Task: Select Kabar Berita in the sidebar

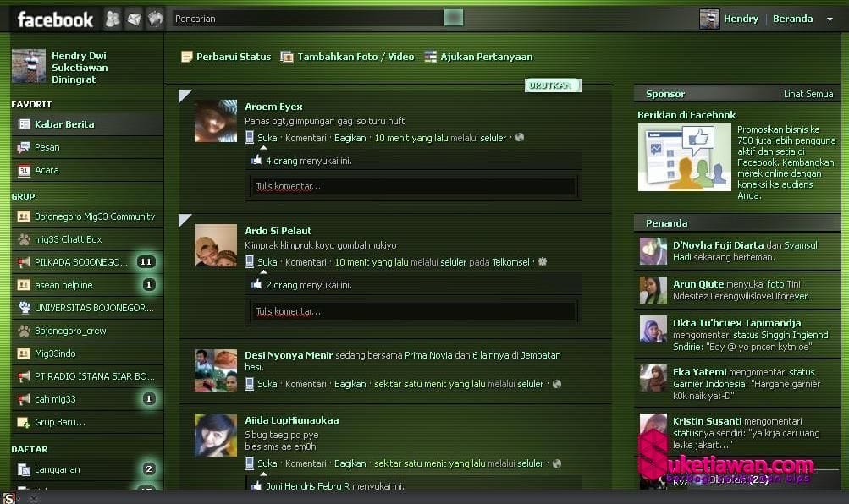Action: tap(63, 124)
